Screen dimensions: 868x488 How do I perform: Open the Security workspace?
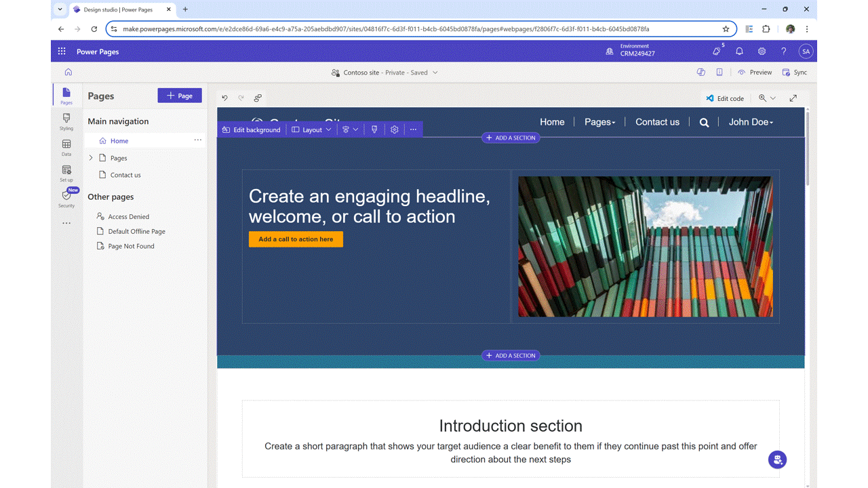(x=66, y=199)
